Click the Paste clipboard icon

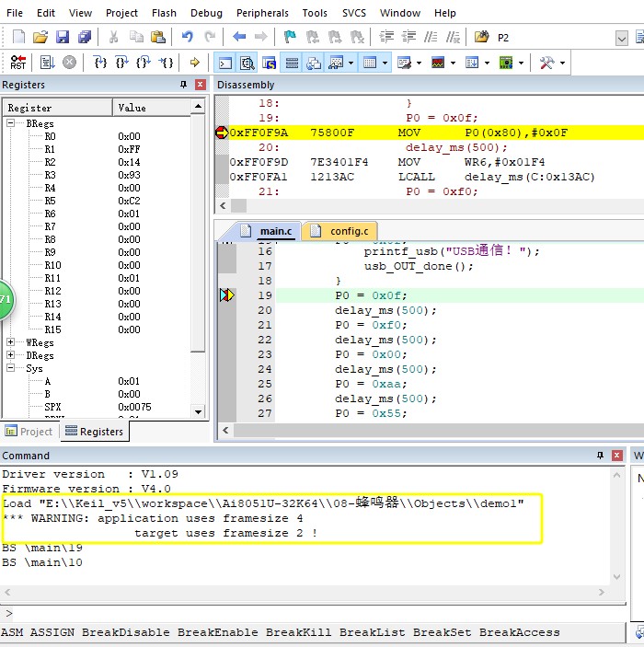point(158,37)
